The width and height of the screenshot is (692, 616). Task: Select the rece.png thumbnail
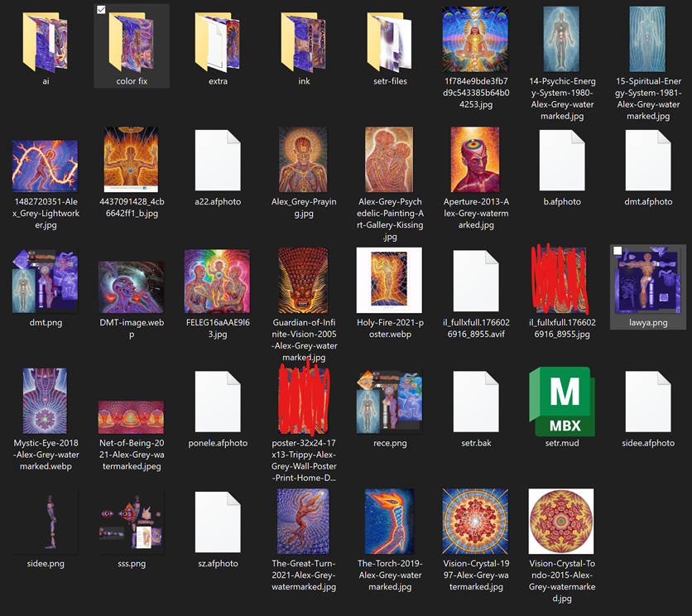pos(389,402)
